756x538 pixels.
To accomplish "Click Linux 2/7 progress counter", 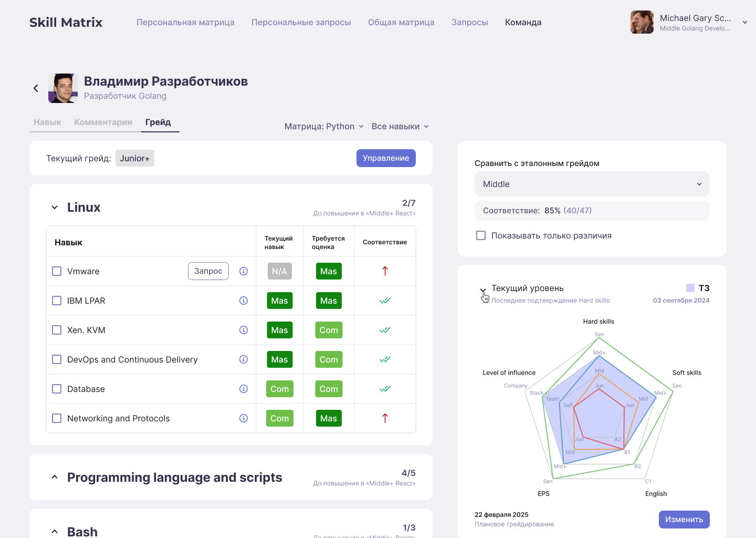I will point(409,203).
